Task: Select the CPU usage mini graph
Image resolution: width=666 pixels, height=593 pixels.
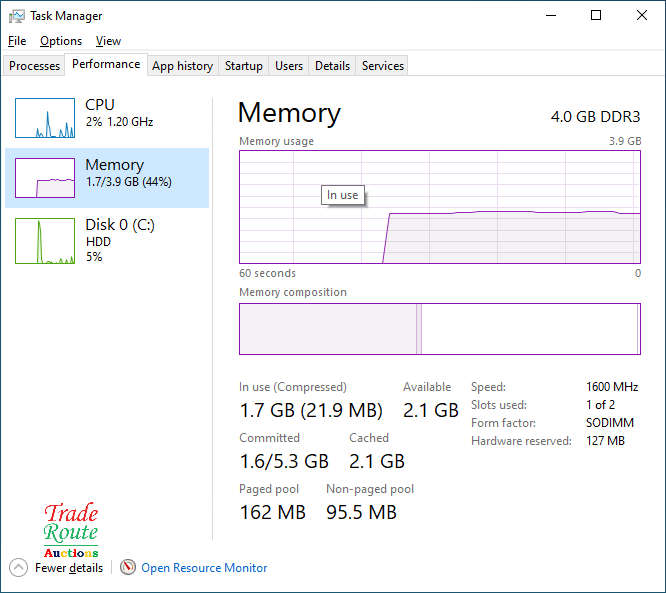Action: coord(45,118)
